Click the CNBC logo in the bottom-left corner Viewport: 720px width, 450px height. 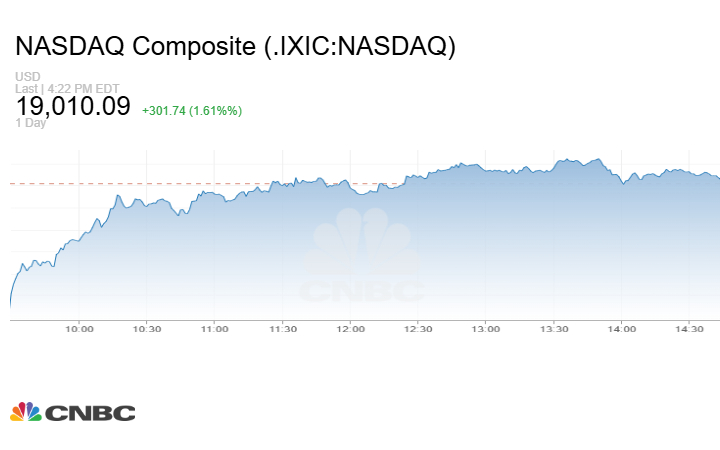click(x=72, y=412)
